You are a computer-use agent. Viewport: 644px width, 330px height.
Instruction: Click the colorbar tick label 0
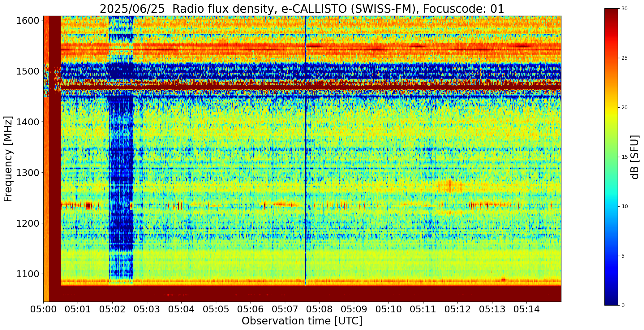tap(623, 306)
